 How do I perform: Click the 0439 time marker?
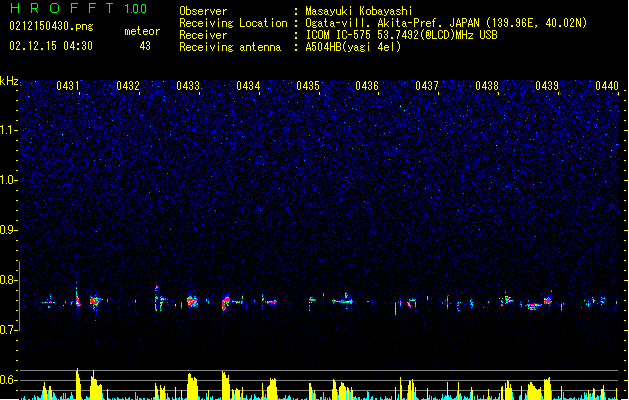[547, 86]
